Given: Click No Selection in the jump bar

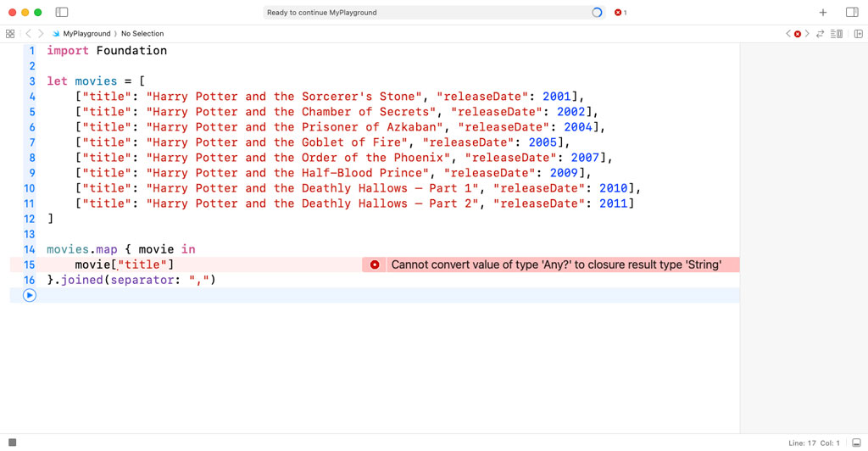Looking at the screenshot, I should [x=142, y=34].
